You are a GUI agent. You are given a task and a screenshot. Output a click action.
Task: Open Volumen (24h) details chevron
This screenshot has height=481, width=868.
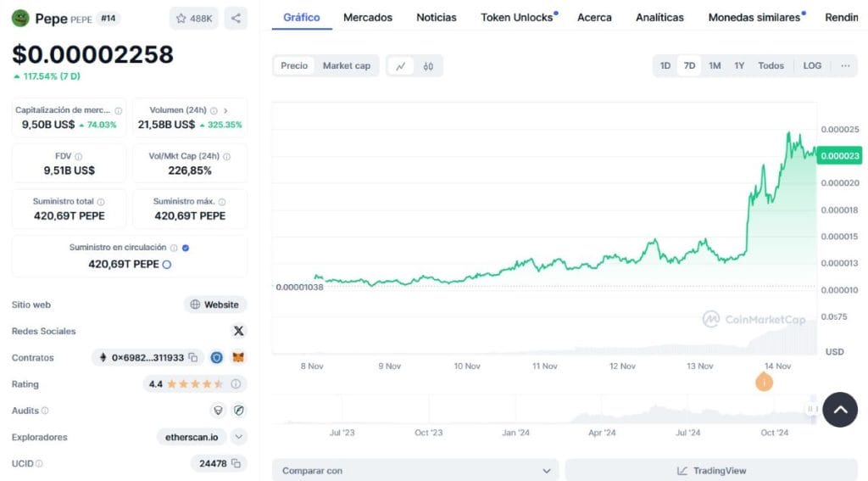pyautogui.click(x=225, y=110)
